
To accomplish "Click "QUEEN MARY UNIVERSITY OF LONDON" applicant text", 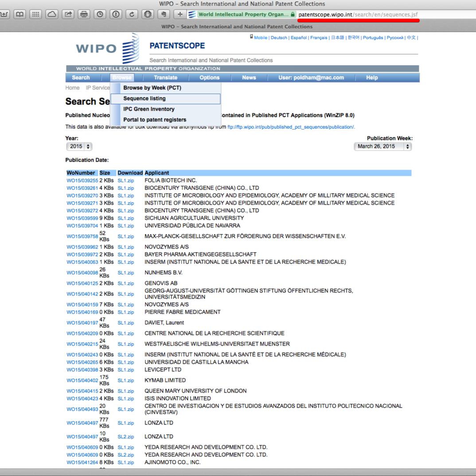I will pos(195,391).
